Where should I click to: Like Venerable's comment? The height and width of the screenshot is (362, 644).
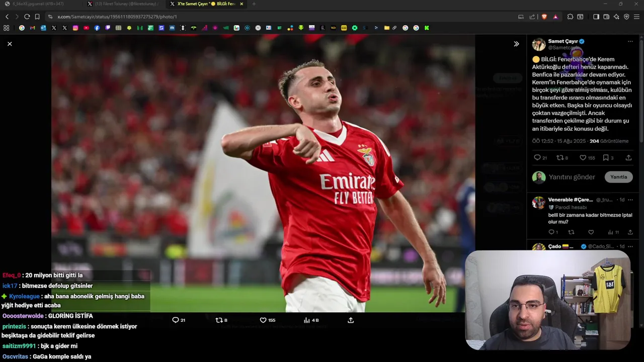591,232
